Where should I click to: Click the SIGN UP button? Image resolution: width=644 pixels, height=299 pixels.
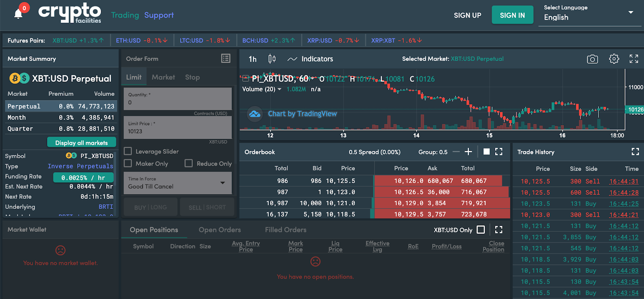(468, 15)
